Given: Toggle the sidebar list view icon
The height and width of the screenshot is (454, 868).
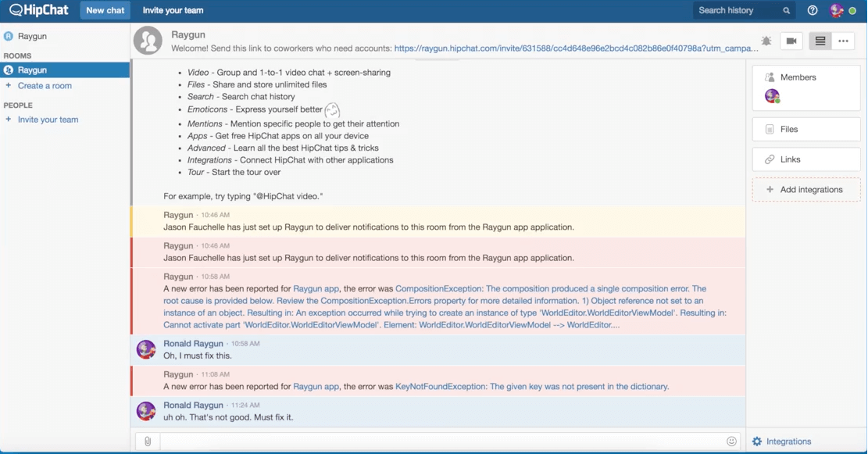Looking at the screenshot, I should coord(820,41).
